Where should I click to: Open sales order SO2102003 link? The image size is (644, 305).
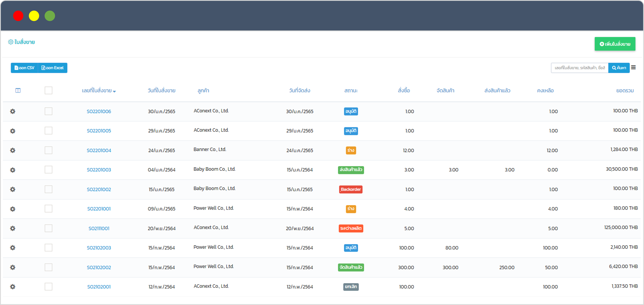99,248
